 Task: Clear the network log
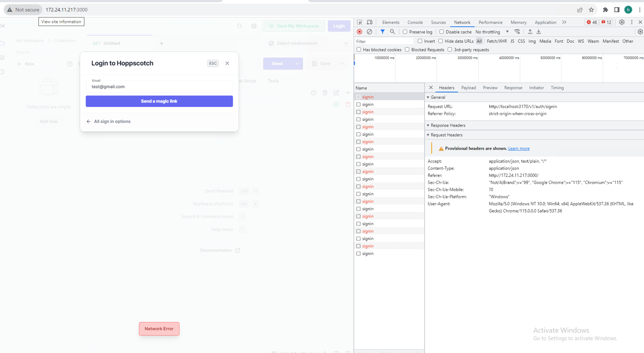coord(369,32)
